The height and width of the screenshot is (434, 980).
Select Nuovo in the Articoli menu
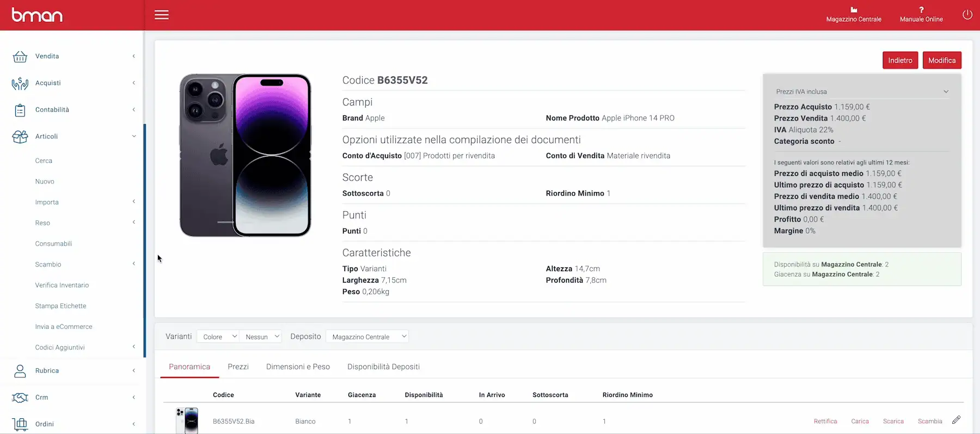[45, 181]
